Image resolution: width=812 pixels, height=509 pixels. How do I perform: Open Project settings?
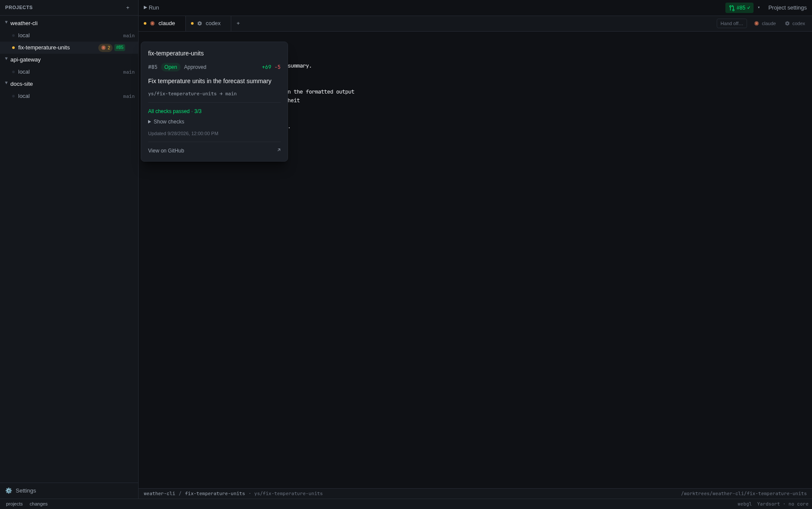pyautogui.click(x=787, y=8)
